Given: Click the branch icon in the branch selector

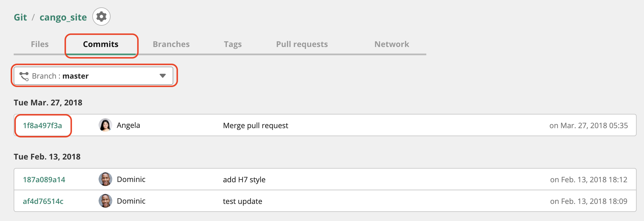Looking at the screenshot, I should pyautogui.click(x=24, y=76).
